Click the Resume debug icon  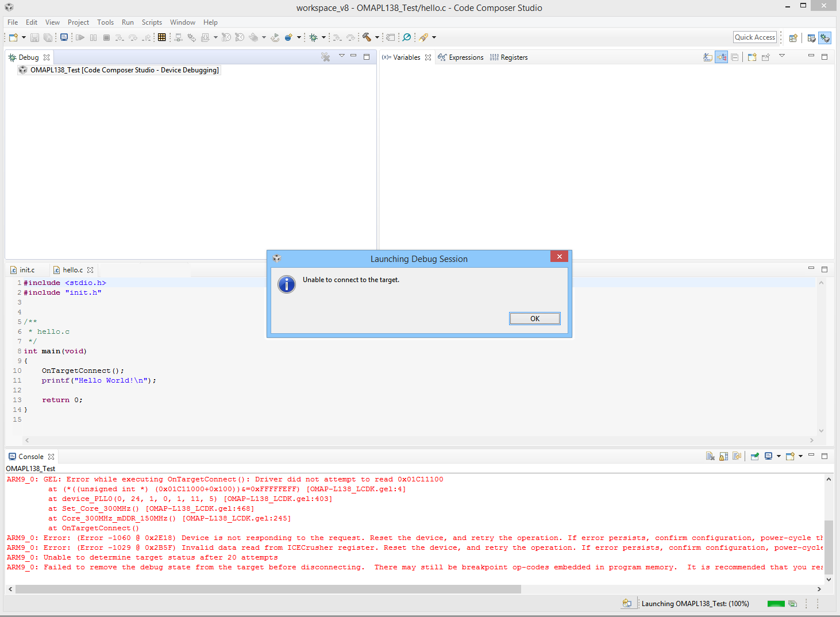pyautogui.click(x=80, y=37)
